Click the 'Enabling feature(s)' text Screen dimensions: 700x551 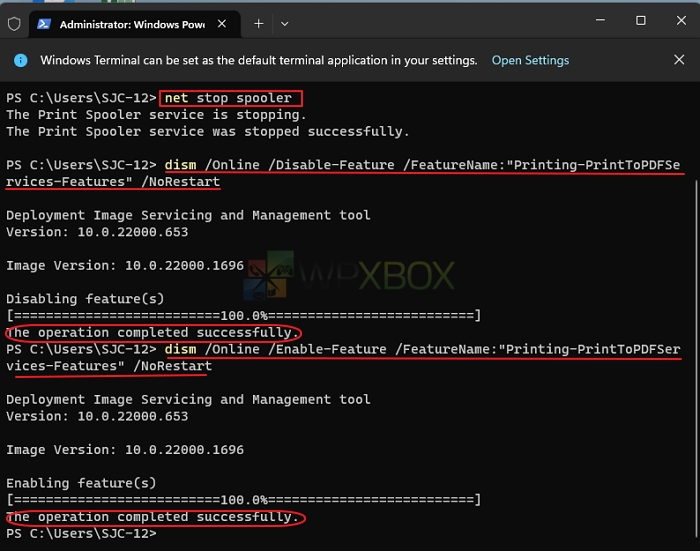coord(81,483)
